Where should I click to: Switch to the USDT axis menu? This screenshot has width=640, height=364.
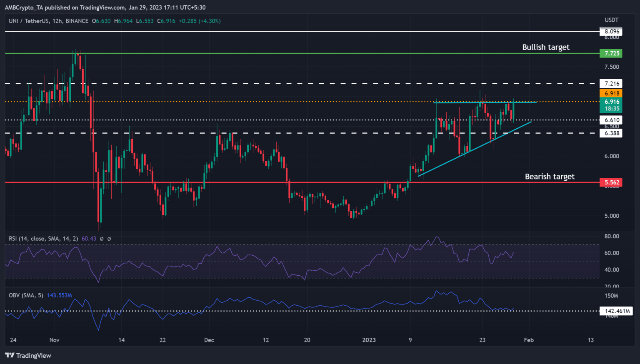point(612,20)
